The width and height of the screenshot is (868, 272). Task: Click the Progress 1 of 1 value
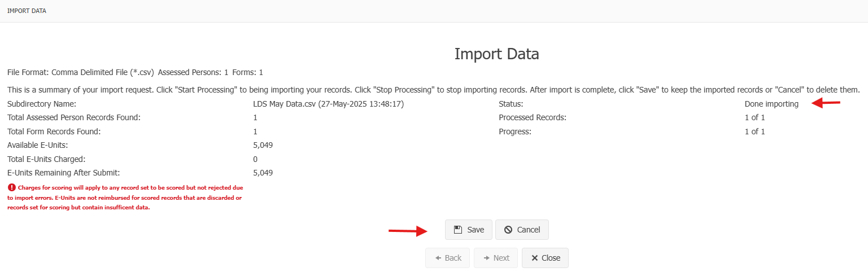pos(755,131)
